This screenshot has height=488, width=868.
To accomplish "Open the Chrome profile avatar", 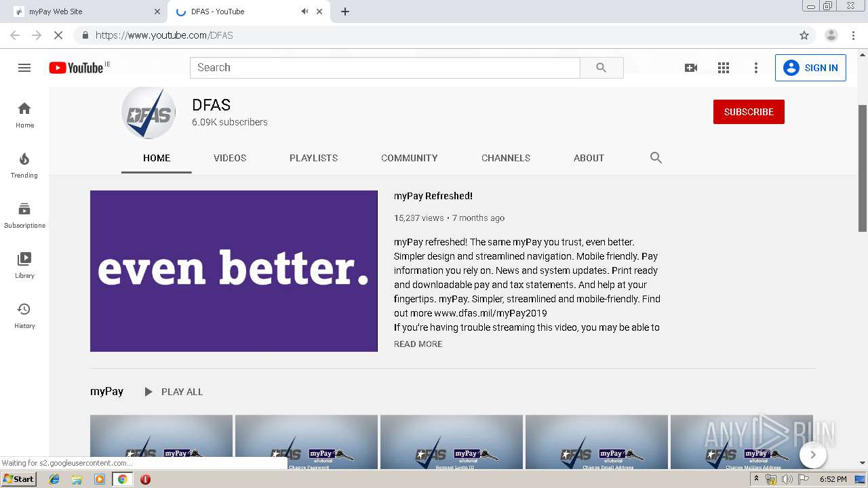I will (831, 35).
